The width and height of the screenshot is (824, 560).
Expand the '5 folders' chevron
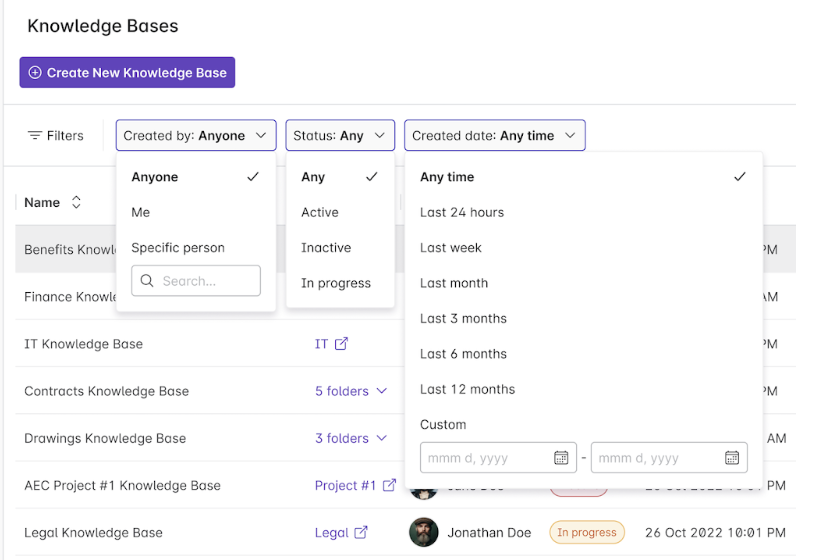tap(381, 391)
